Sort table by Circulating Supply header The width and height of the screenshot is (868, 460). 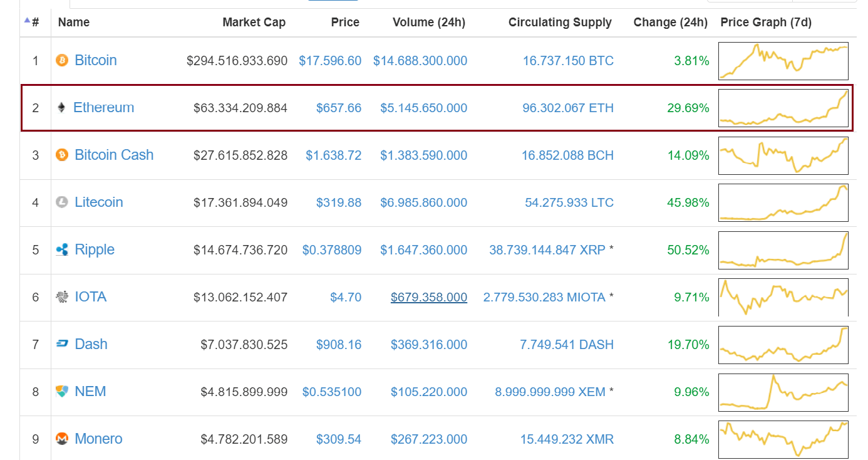pyautogui.click(x=559, y=23)
